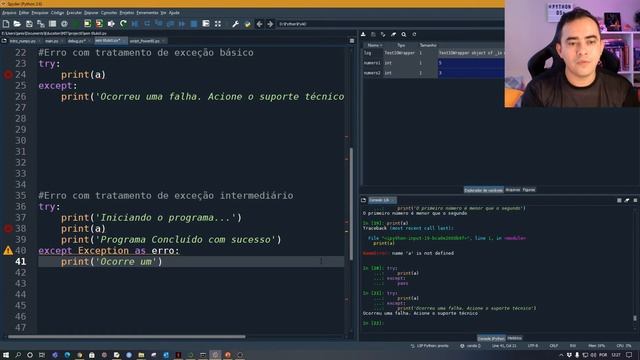Toggle breakpoint on line 24
This screenshot has height=360, width=640.
click(8, 74)
